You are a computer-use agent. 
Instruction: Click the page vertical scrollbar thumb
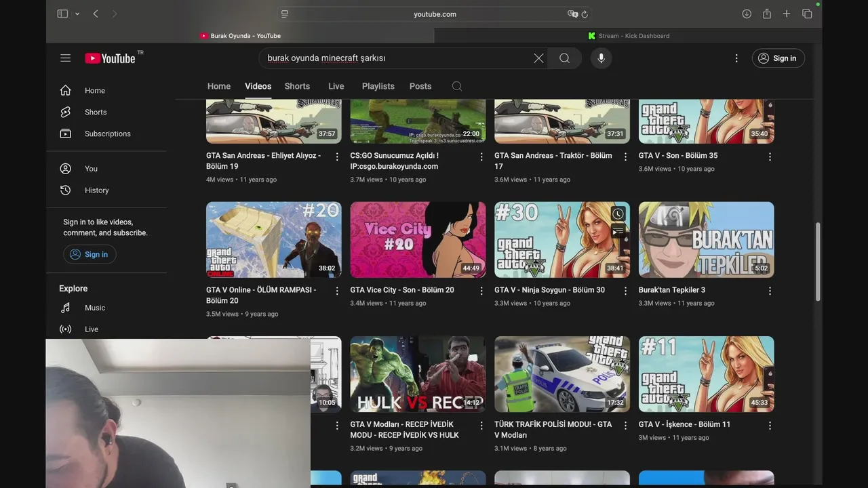(817, 262)
